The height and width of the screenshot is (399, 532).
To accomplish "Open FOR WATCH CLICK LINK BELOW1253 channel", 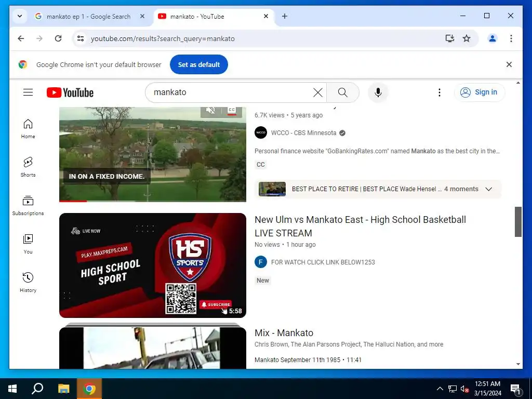I will tap(323, 262).
